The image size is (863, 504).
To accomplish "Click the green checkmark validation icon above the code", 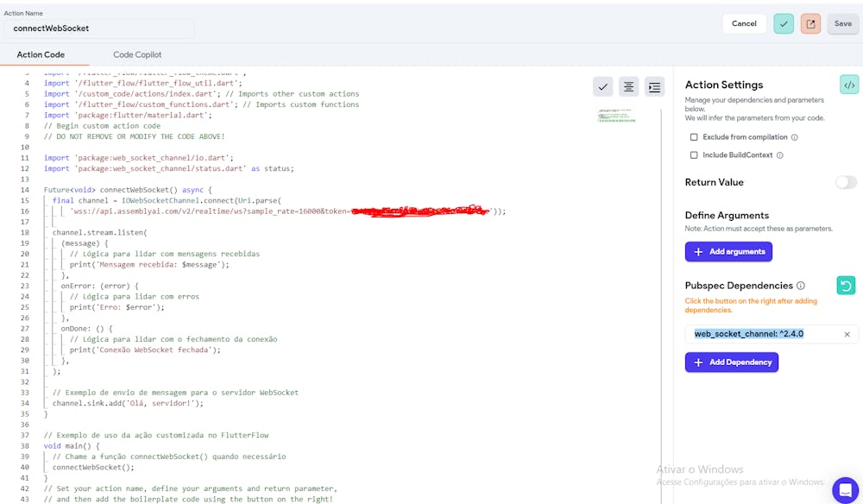I will coord(603,86).
